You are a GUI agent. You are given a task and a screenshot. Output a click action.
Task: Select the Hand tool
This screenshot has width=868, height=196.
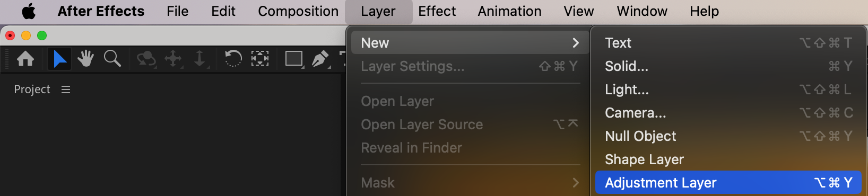point(85,58)
